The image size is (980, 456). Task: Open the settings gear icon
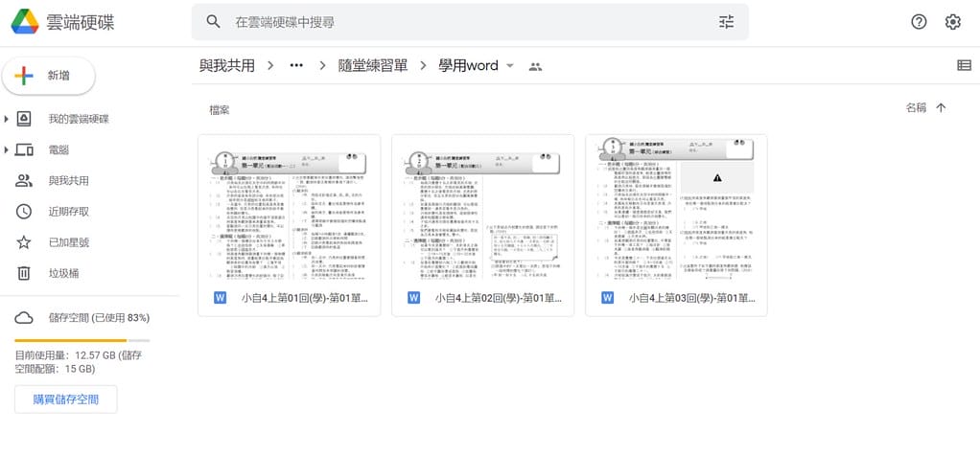coord(952,22)
